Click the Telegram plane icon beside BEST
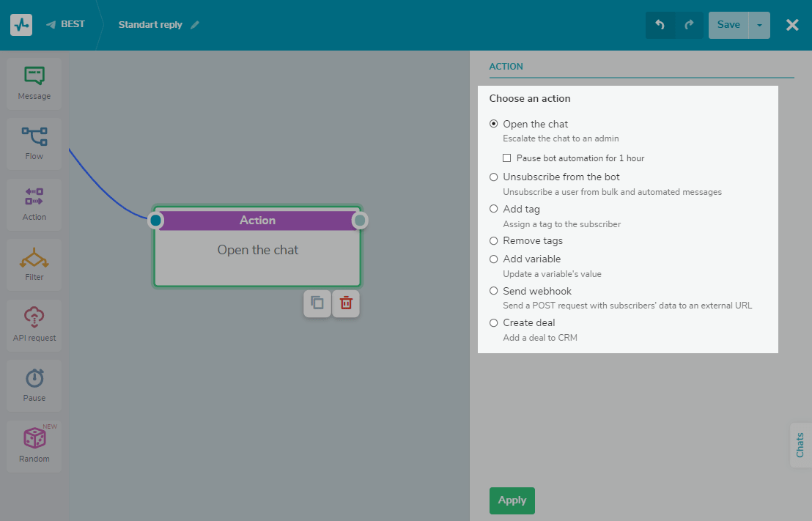Image resolution: width=812 pixels, height=521 pixels. coord(51,25)
